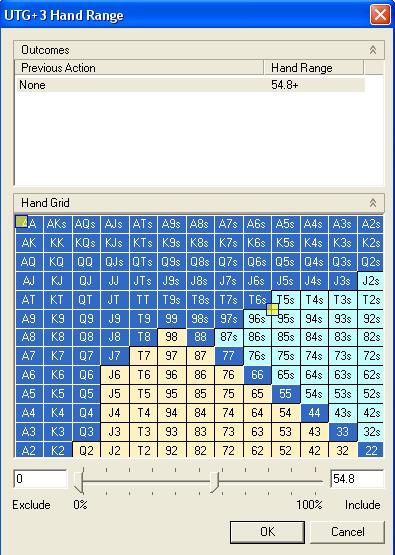Select the 32s hand cell
This screenshot has height=555, width=395.
[x=370, y=432]
